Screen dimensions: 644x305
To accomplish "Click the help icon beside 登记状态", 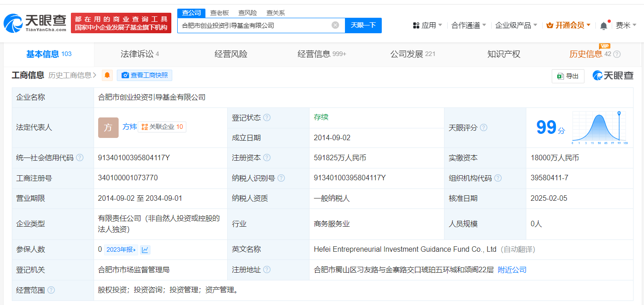I will [x=267, y=117].
